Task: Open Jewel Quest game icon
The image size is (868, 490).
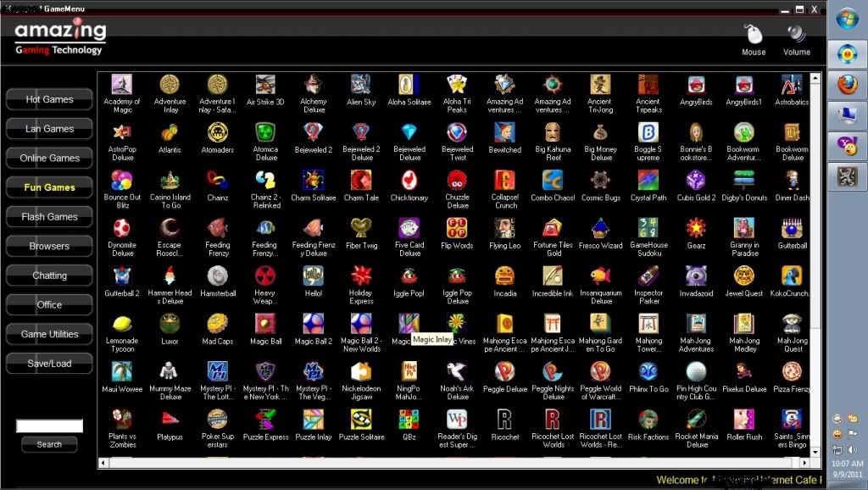Action: point(744,276)
